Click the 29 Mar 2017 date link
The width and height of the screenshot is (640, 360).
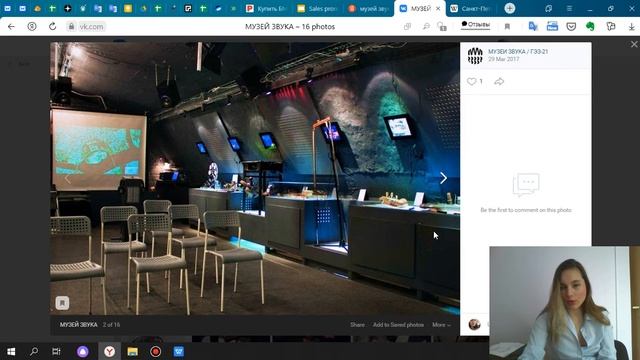pyautogui.click(x=504, y=59)
